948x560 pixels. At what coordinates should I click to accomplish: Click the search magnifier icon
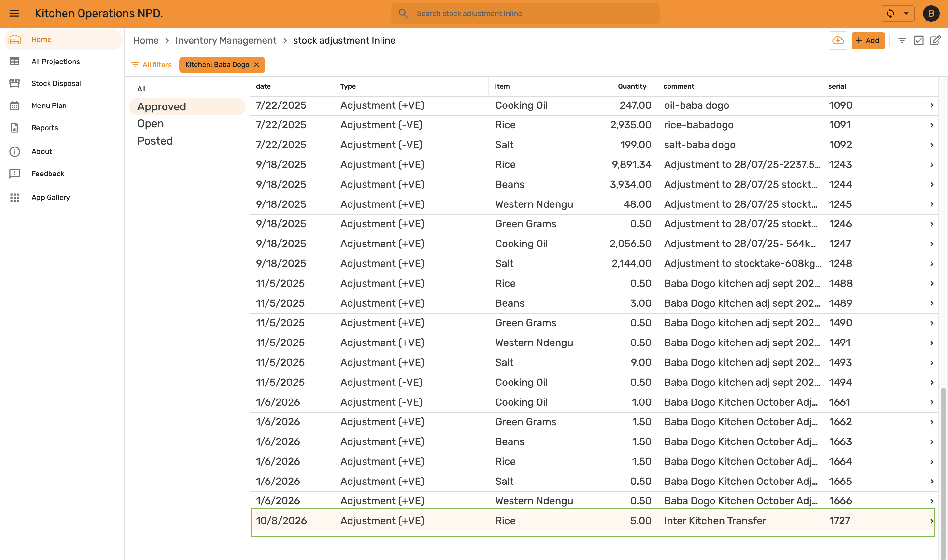[403, 14]
